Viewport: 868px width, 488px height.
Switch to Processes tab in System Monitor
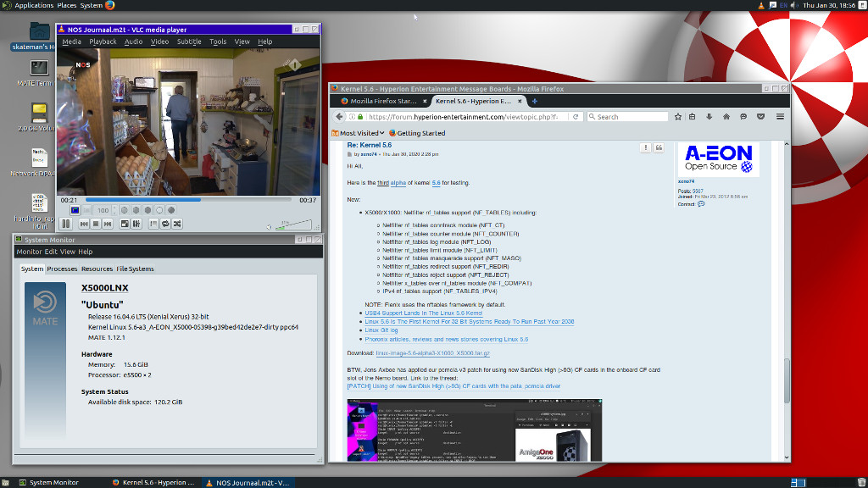(62, 269)
